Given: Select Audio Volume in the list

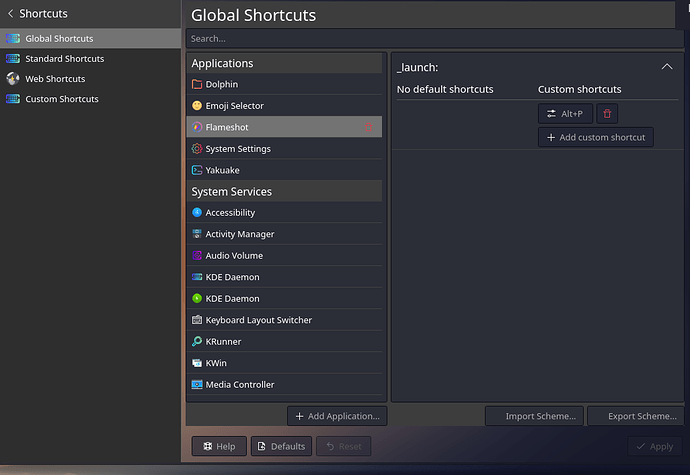Looking at the screenshot, I should (284, 255).
